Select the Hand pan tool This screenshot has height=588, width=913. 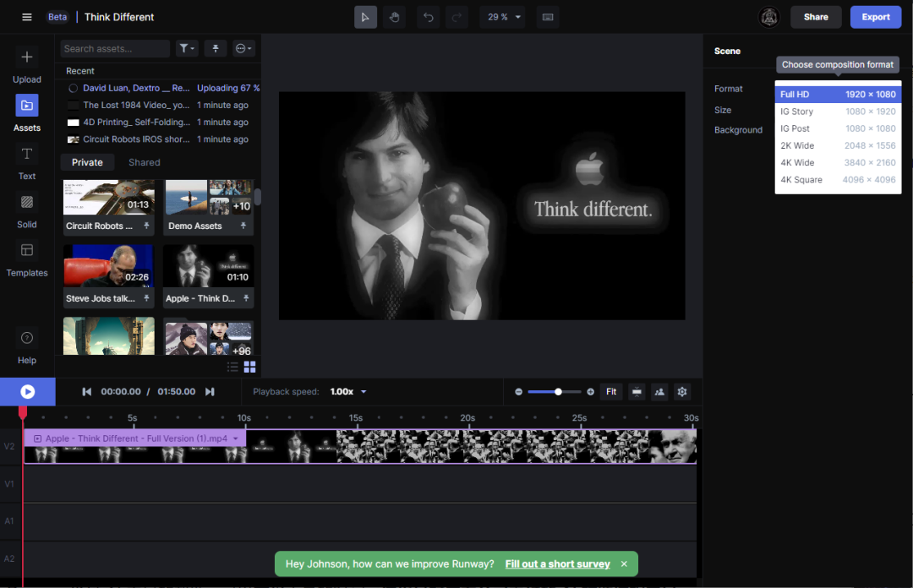click(x=393, y=17)
